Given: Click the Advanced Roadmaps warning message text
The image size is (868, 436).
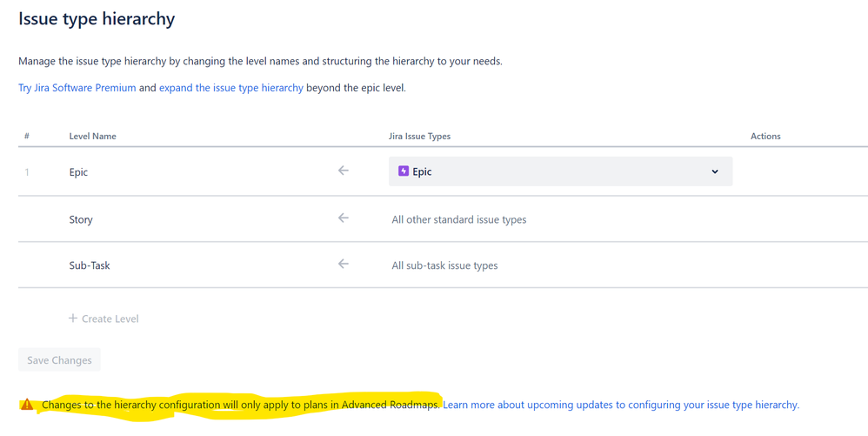Looking at the screenshot, I should point(241,405).
